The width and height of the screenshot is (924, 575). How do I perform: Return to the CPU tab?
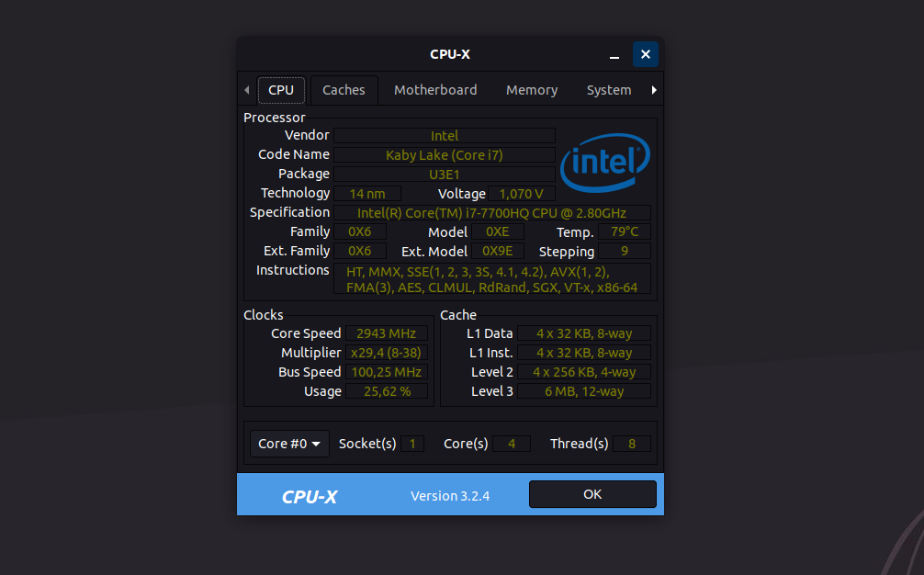(281, 89)
